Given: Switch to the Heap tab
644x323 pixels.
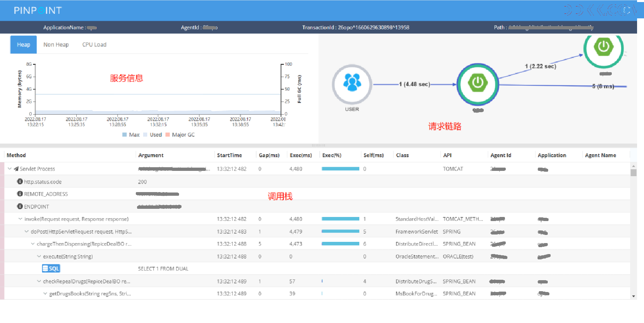Looking at the screenshot, I should coord(23,44).
